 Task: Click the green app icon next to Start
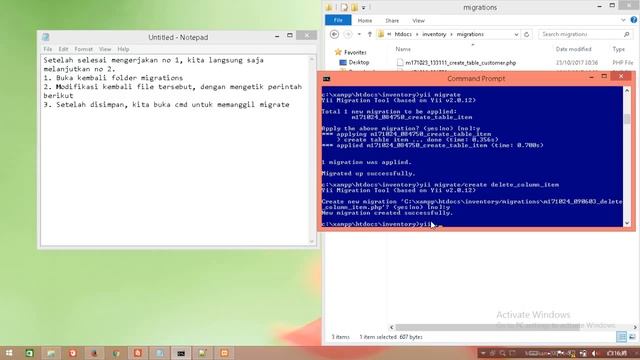29,353
